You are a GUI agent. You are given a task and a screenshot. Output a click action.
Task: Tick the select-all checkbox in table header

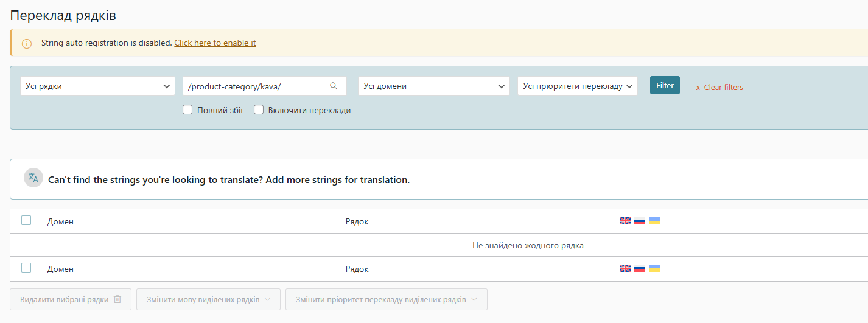point(26,220)
